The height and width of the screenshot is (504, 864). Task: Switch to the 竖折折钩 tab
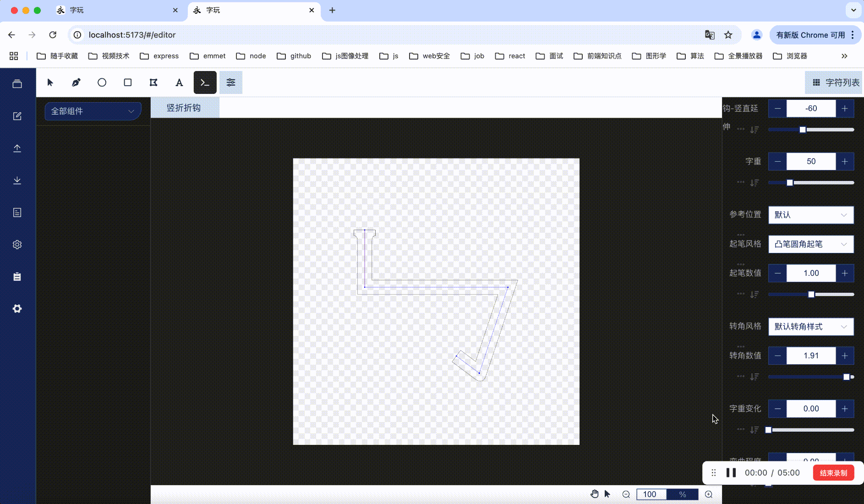click(x=185, y=107)
